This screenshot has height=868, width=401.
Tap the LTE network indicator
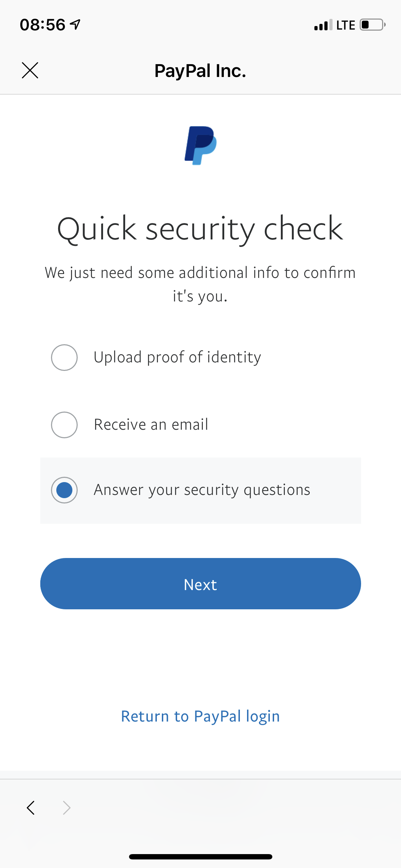click(x=345, y=25)
